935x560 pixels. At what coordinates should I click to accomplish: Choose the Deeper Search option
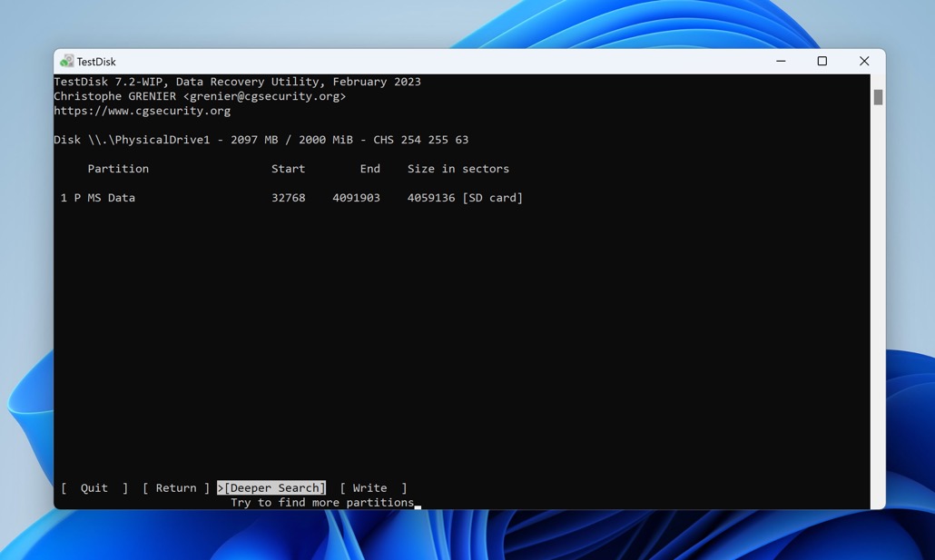click(271, 487)
